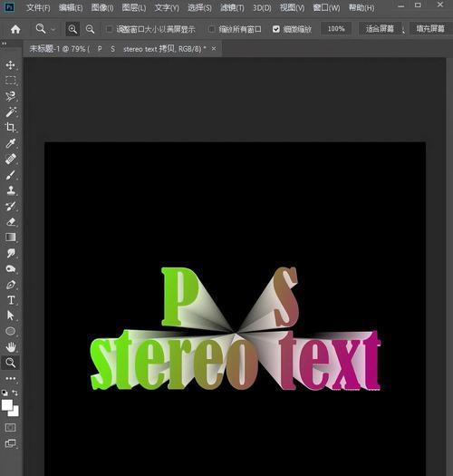
Task: Select the Magic Wand tool
Action: point(10,112)
